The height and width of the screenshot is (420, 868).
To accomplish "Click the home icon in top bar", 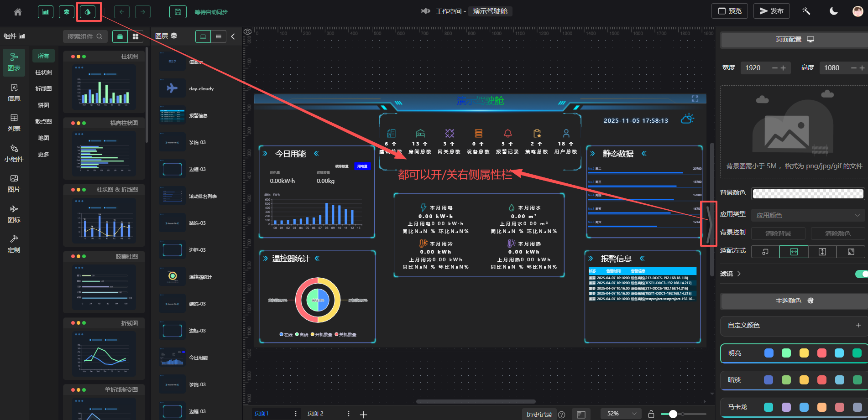I will pos(18,12).
